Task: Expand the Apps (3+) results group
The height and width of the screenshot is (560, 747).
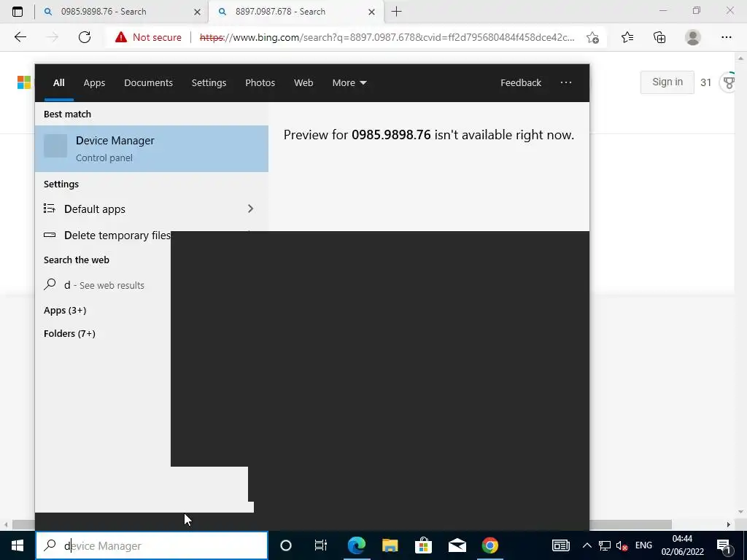Action: click(x=65, y=311)
